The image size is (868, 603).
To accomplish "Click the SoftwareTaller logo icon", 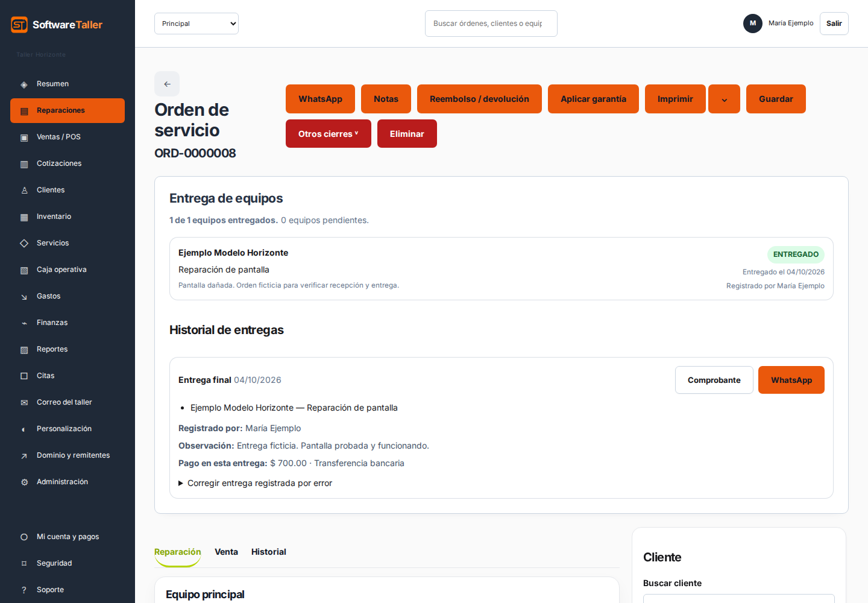I will point(19,25).
